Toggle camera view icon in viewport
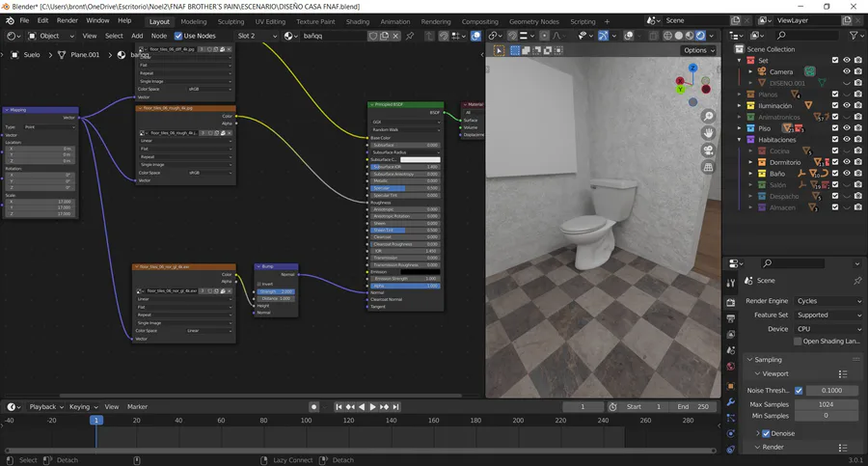 point(708,151)
